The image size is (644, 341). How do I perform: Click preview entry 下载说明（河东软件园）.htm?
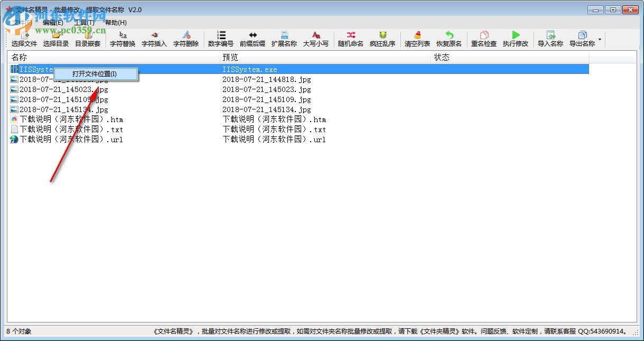tap(274, 119)
